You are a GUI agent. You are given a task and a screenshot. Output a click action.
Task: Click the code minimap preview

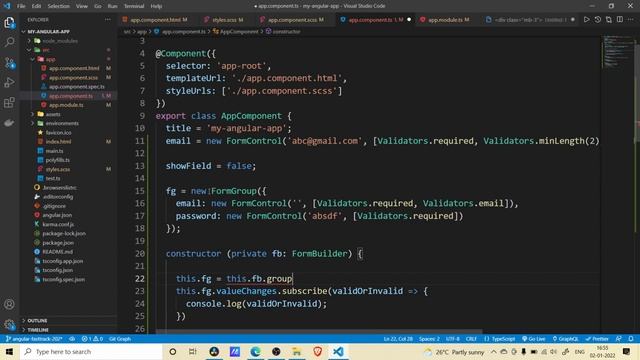[618, 51]
